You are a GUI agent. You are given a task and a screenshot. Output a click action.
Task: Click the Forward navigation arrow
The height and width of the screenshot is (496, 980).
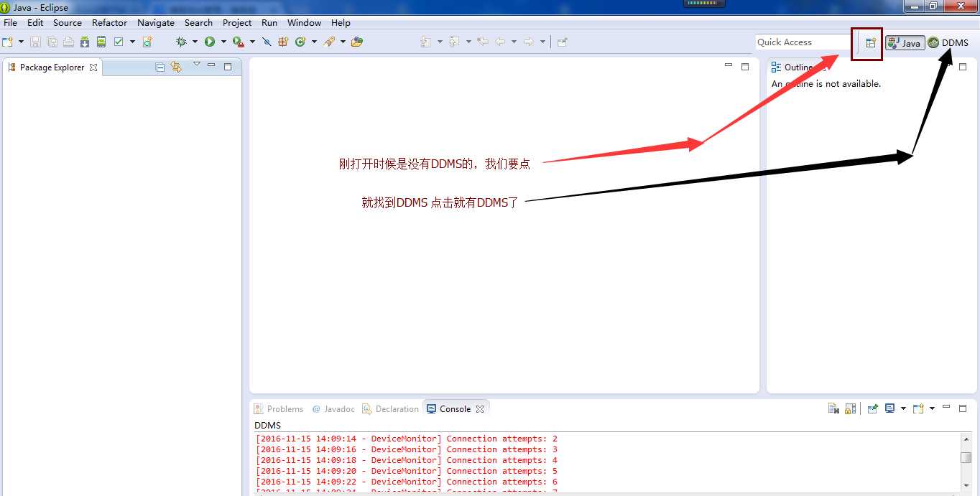[x=528, y=42]
